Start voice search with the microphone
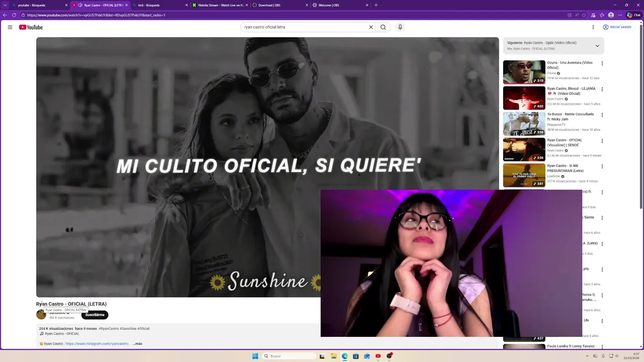Screen dimensions: 644x362 pyautogui.click(x=400, y=27)
